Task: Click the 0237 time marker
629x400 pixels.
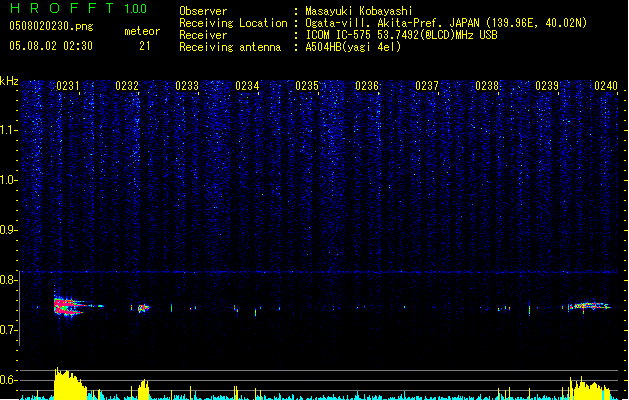Action: [427, 86]
